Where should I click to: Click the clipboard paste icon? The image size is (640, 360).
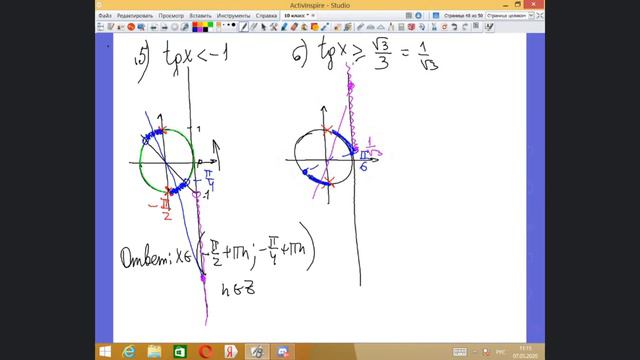[476, 26]
